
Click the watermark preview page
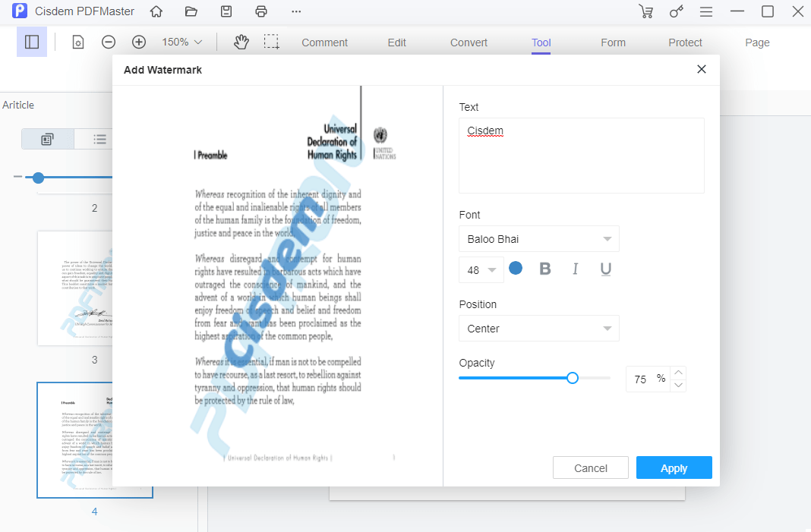[x=278, y=286]
